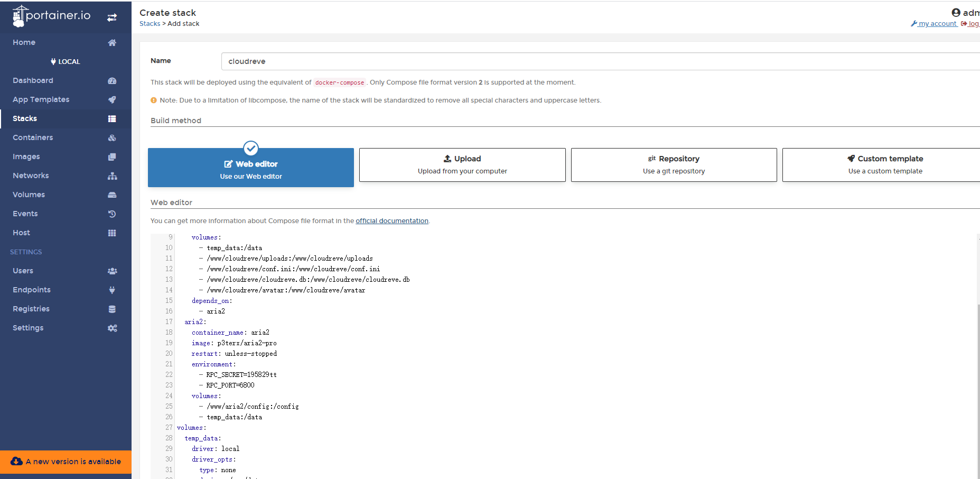Choose the git Repository build method
The width and height of the screenshot is (980, 479).
tap(674, 165)
